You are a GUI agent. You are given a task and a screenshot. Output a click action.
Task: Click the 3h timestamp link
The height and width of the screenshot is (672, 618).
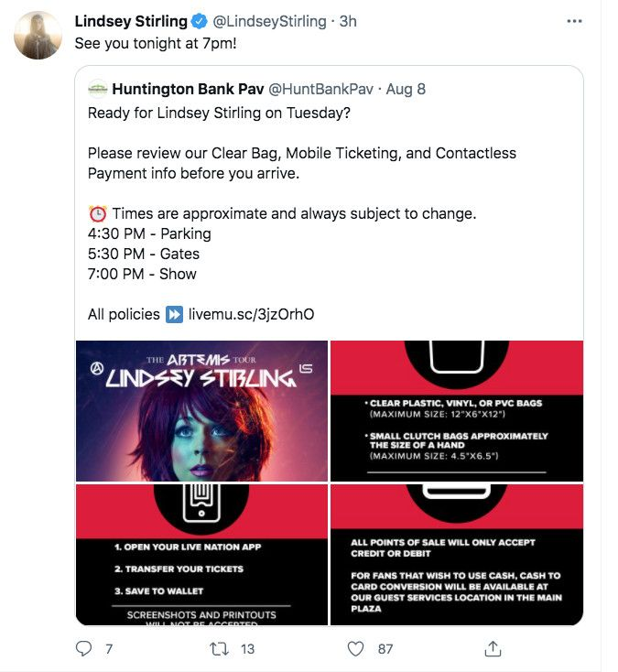[x=348, y=21]
